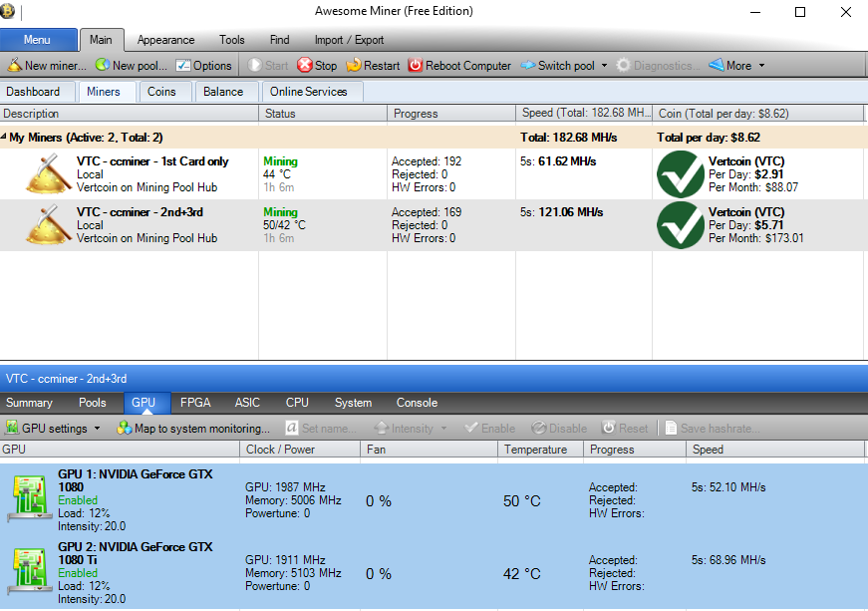Sort by the Fan column header
The width and height of the screenshot is (868, 611).
[x=429, y=450]
